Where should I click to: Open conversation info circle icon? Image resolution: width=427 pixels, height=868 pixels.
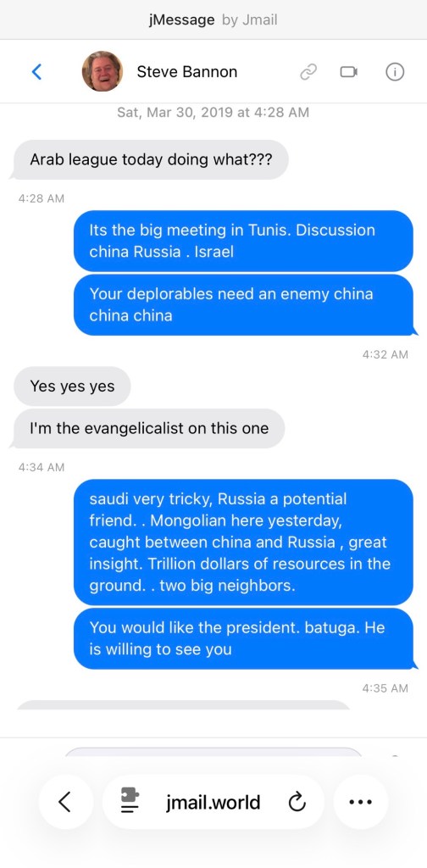394,72
